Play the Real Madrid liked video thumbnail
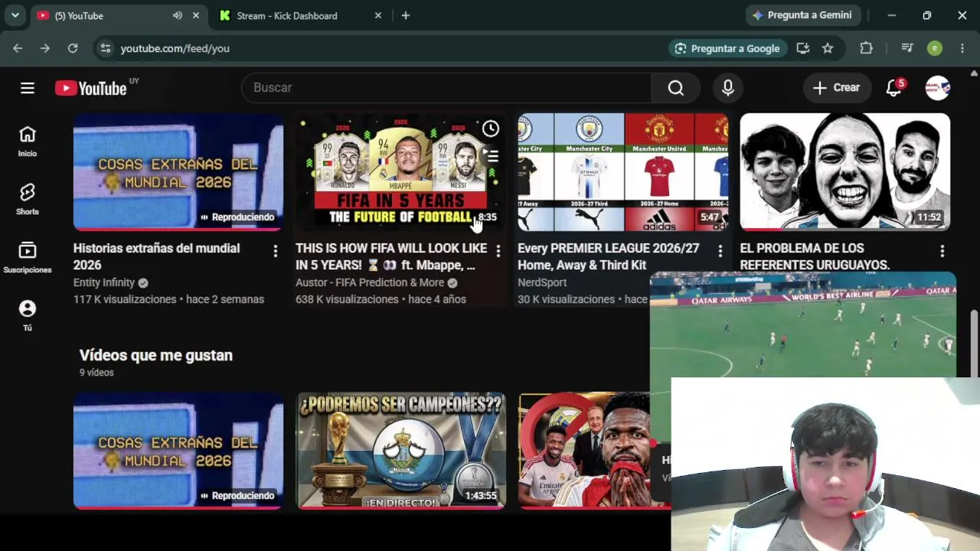 584,451
